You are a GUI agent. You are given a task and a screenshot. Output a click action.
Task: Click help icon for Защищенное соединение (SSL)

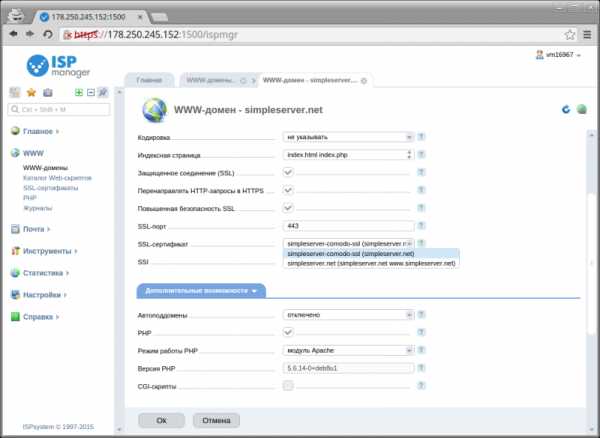421,173
